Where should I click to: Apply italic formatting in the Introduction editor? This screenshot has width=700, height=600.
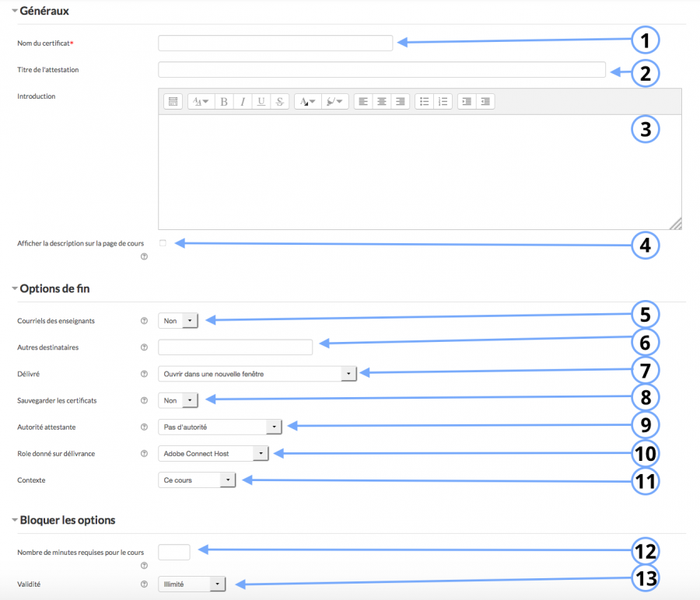pyautogui.click(x=242, y=101)
